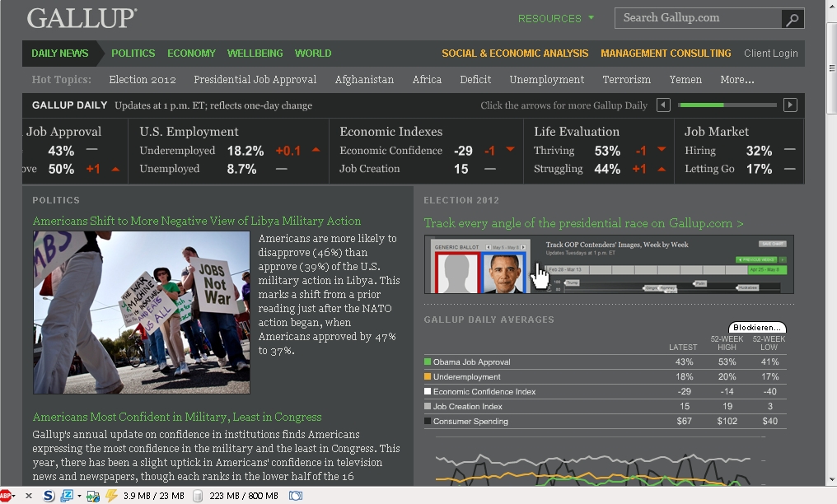Click the daily averages trend line chart
This screenshot has width=837, height=504.
(x=601, y=462)
